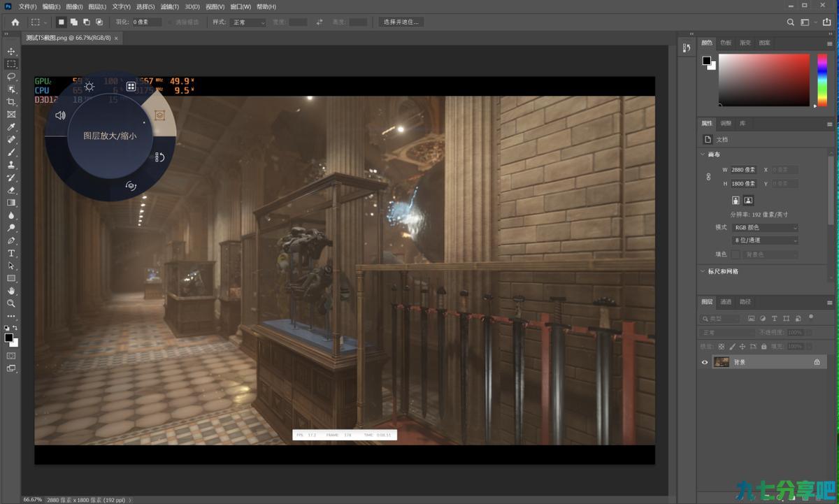This screenshot has height=504, width=839.
Task: Select the Lasso tool
Action: coord(11,76)
